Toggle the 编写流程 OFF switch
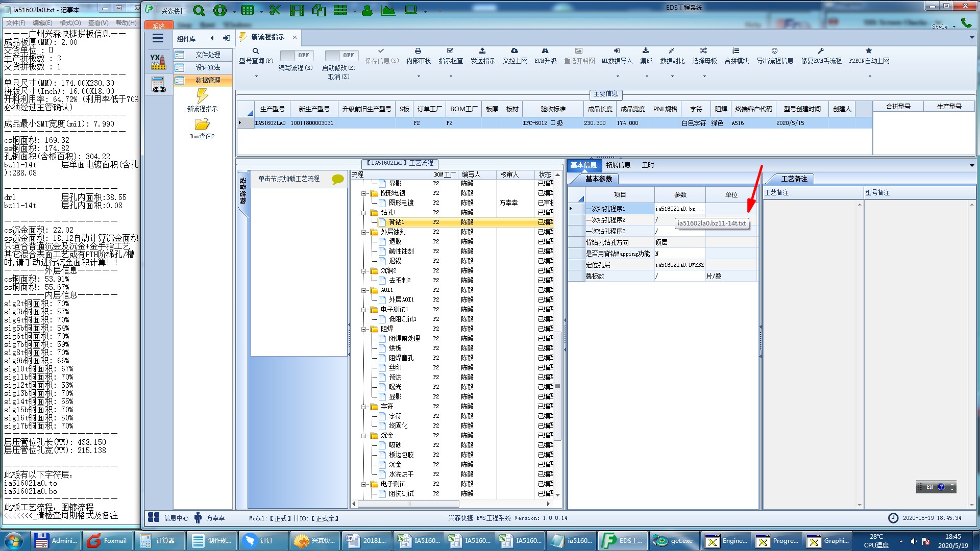Image resolution: width=980 pixels, height=551 pixels. pyautogui.click(x=297, y=55)
